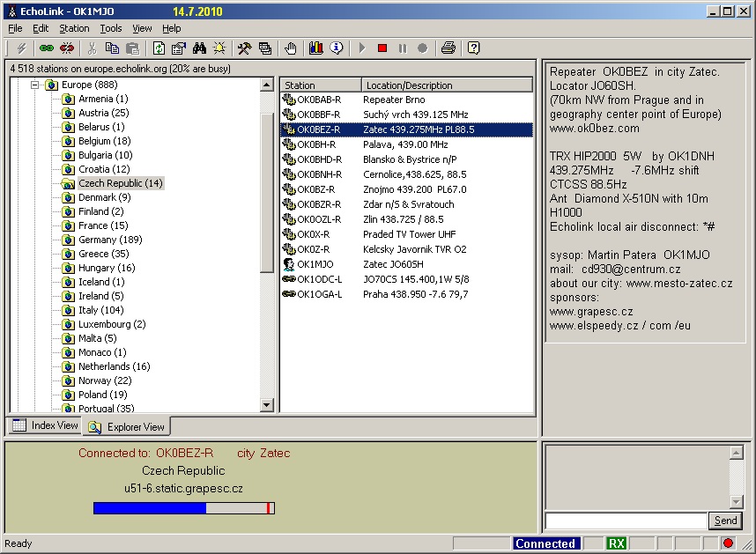Click the lightning bolt Transmit toolbar icon
The image size is (756, 554).
(x=21, y=48)
